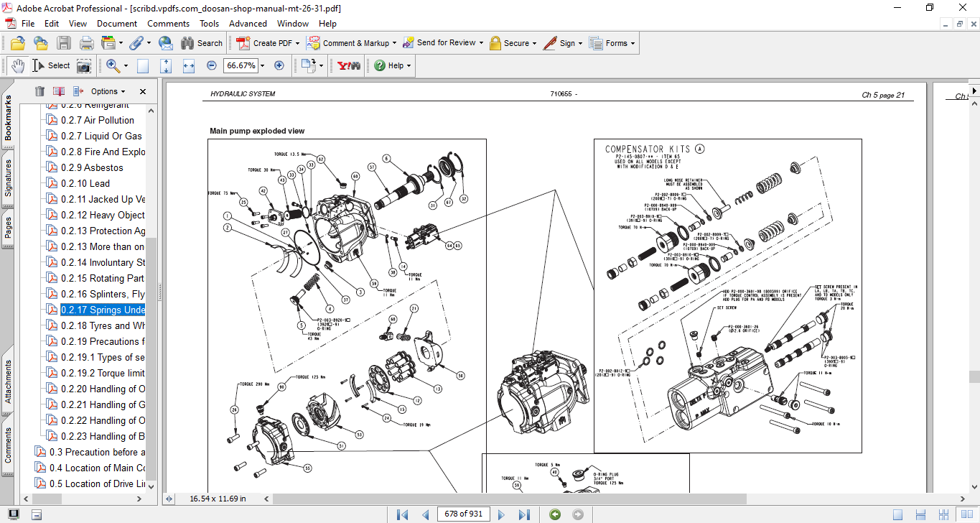Close the bookmarks navigation pane
980x523 pixels.
[x=143, y=91]
